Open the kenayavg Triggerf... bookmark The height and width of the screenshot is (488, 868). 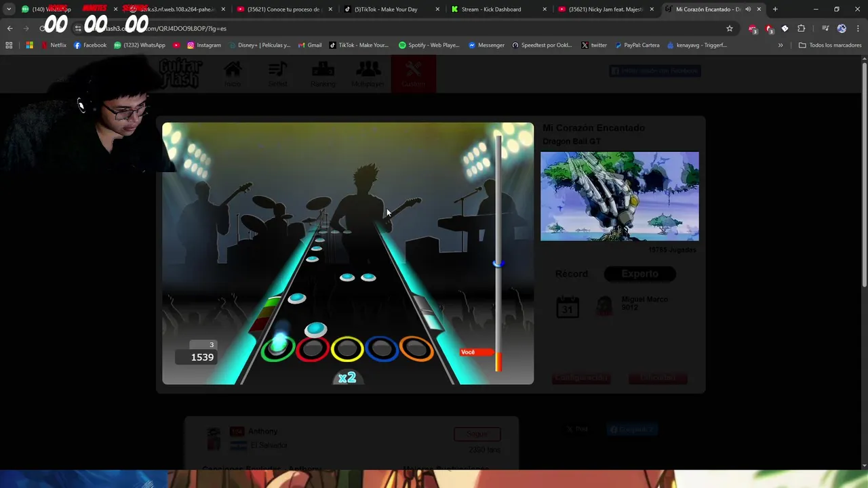(697, 45)
